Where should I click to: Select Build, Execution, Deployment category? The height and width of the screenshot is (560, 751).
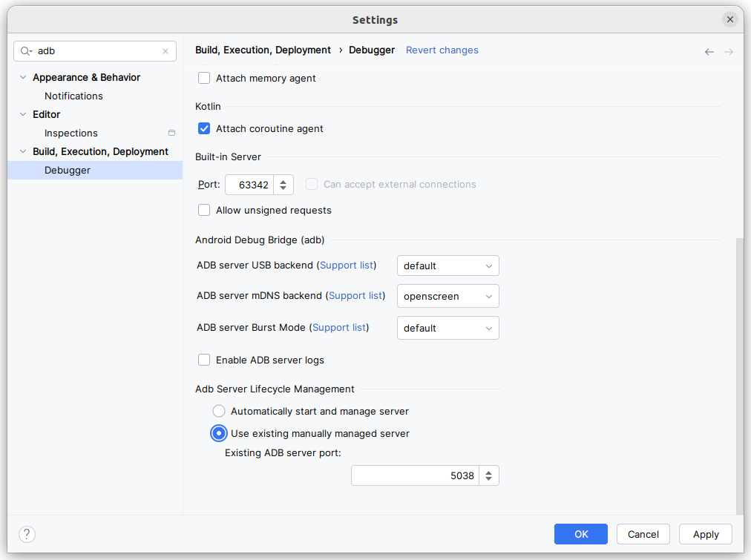click(x=101, y=152)
